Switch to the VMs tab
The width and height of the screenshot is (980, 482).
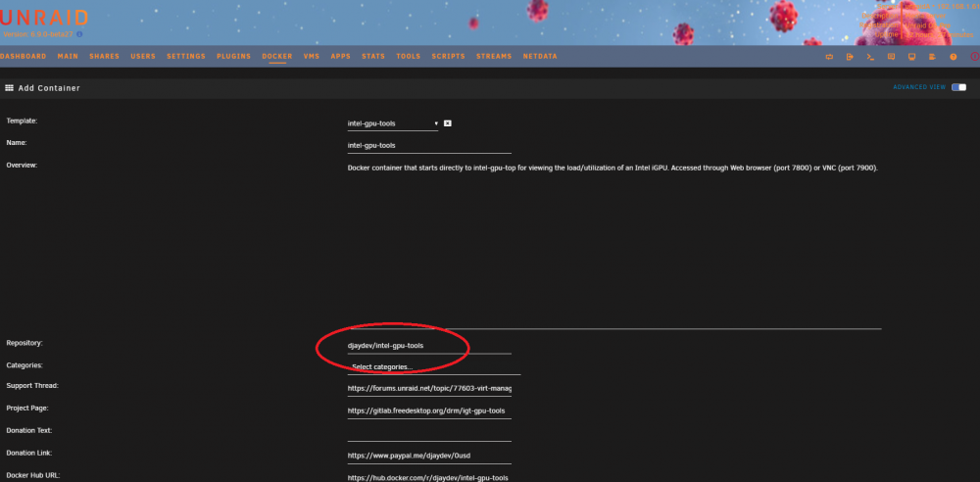click(x=312, y=56)
